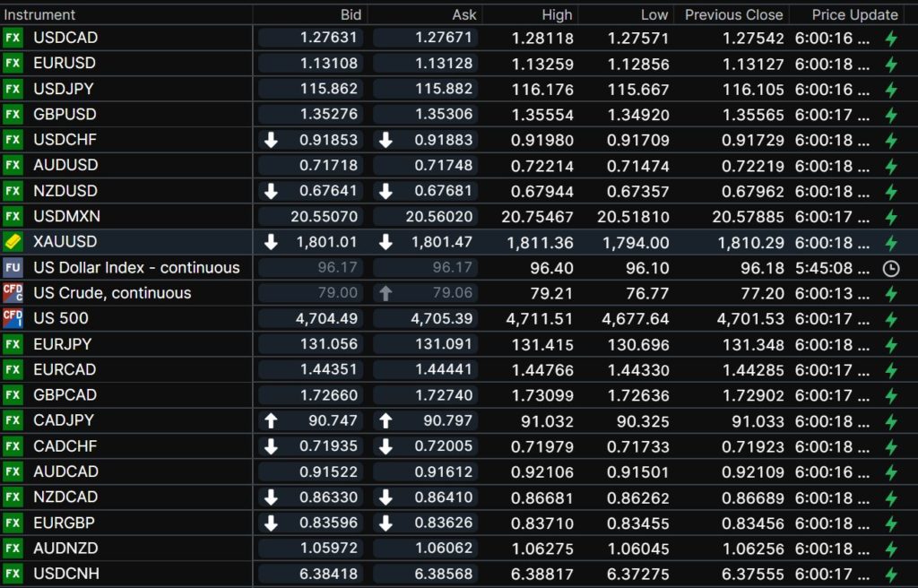Click the FX icon beside USDCNH
The height and width of the screenshot is (588, 918).
pos(13,574)
